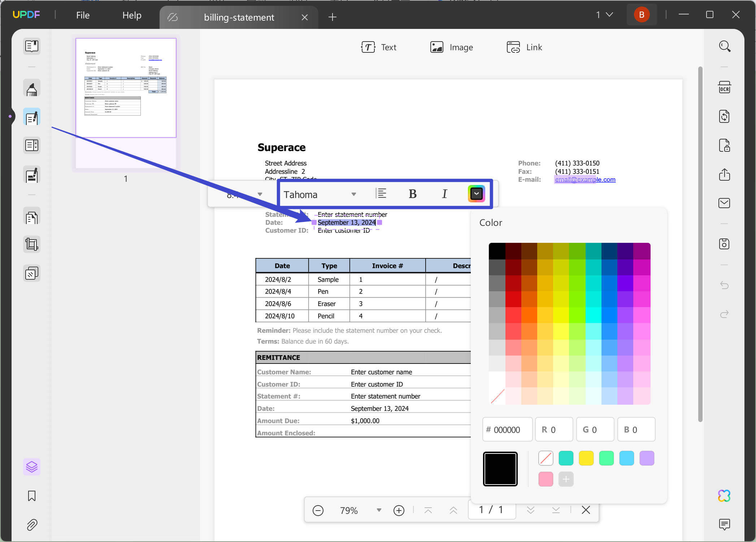Expand the font size dropdown

tap(260, 194)
